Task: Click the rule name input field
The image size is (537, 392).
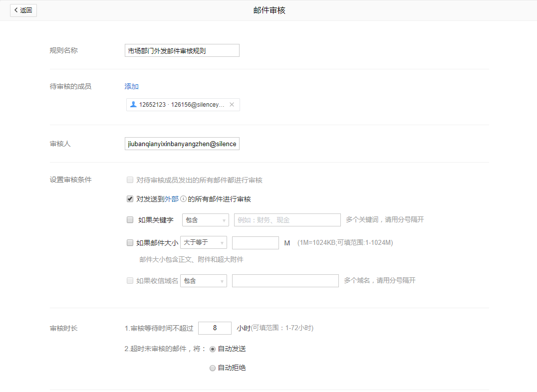Action: click(182, 50)
